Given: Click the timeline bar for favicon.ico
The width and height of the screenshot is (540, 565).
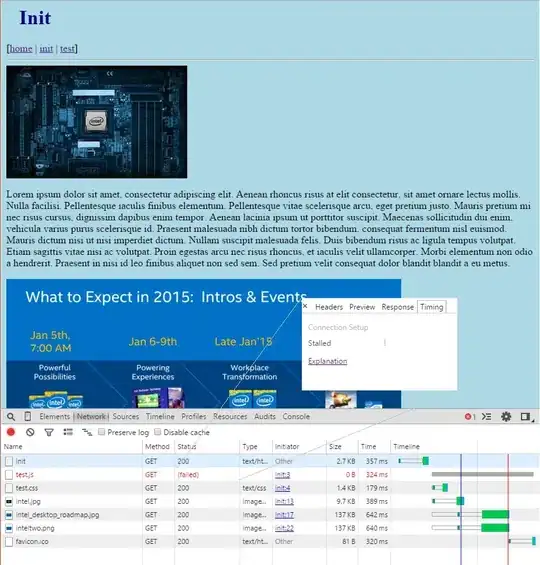Looking at the screenshot, I should pyautogui.click(x=522, y=541).
